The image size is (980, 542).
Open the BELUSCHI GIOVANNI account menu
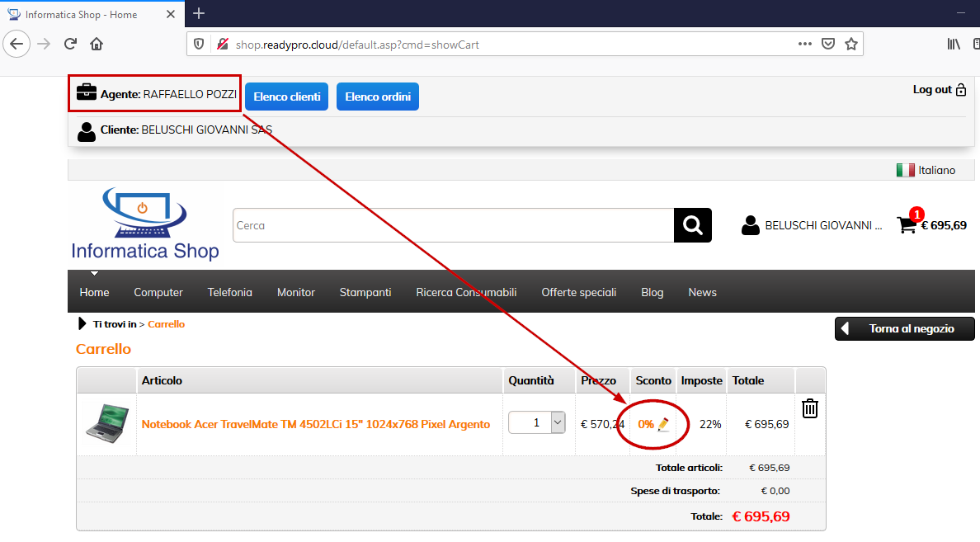point(823,226)
